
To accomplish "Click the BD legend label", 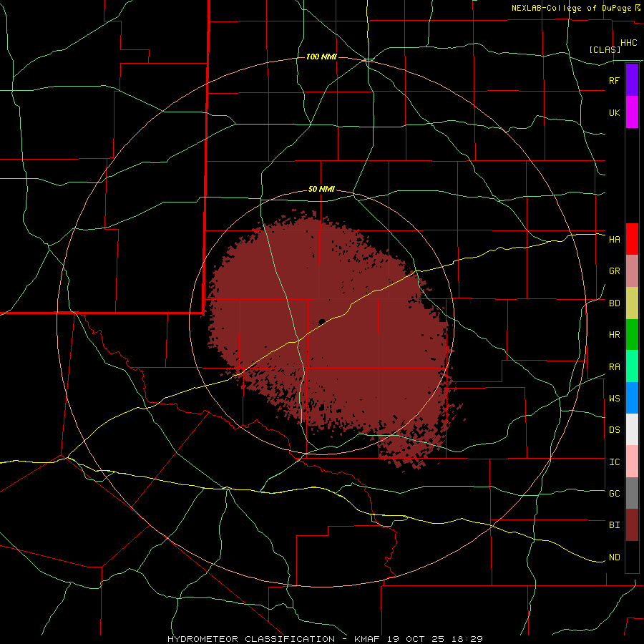I will (614, 303).
